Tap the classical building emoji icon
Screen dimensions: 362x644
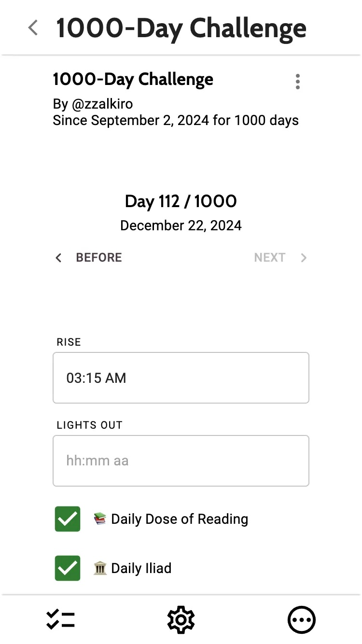point(100,568)
